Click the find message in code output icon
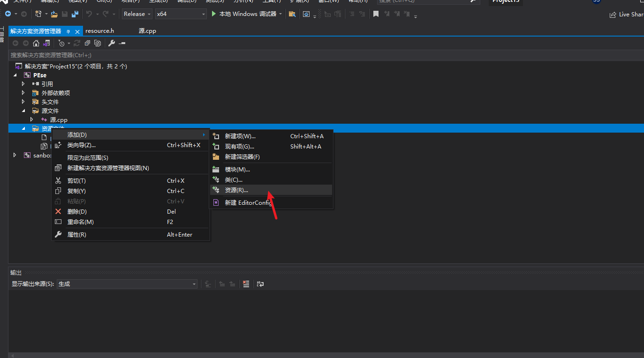This screenshot has height=358, width=644. coord(208,284)
